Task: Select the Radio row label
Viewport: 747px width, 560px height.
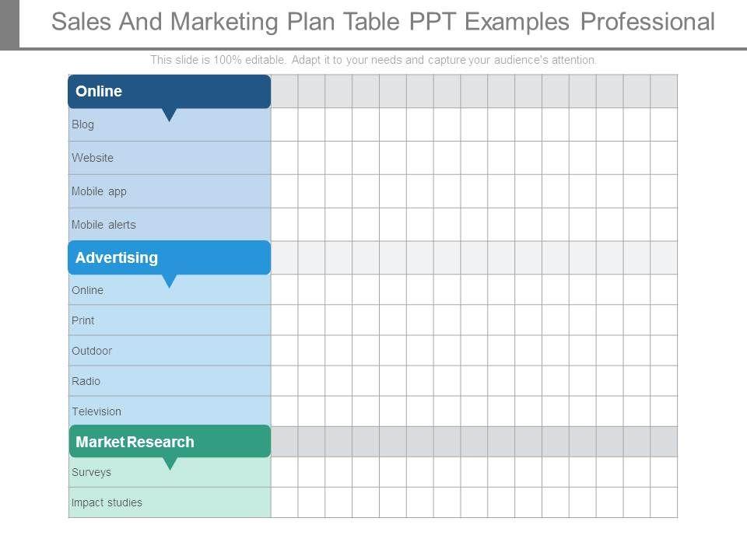Action: [x=86, y=381]
